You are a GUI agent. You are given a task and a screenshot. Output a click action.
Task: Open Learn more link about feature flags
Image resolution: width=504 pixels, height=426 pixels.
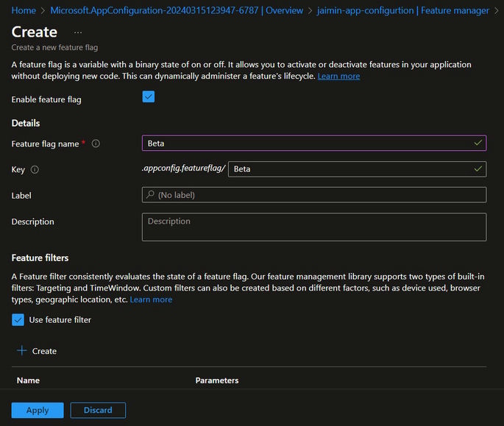(x=338, y=77)
